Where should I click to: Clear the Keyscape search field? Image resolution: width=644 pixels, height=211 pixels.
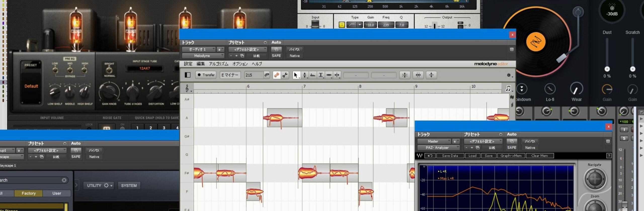(x=64, y=180)
